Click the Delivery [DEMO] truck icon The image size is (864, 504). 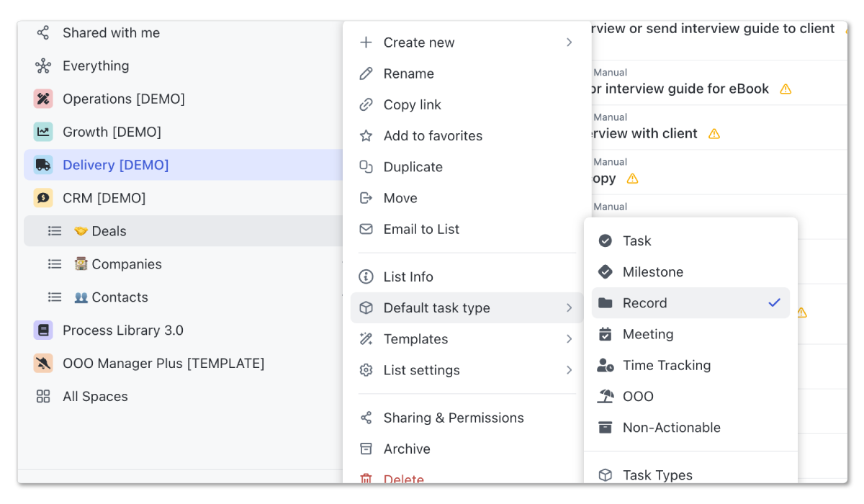(x=43, y=165)
